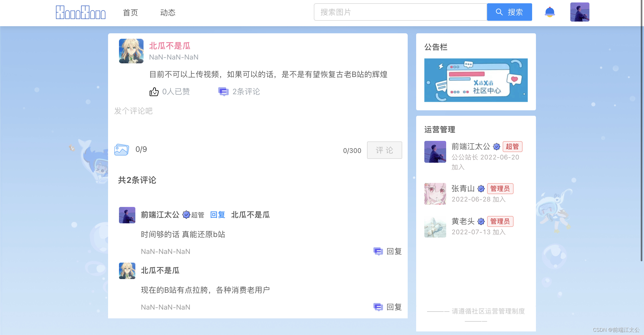Screen dimensions: 644x335
Task: Click the reply bubble icon on 前端江太公's comment
Action: pyautogui.click(x=378, y=251)
